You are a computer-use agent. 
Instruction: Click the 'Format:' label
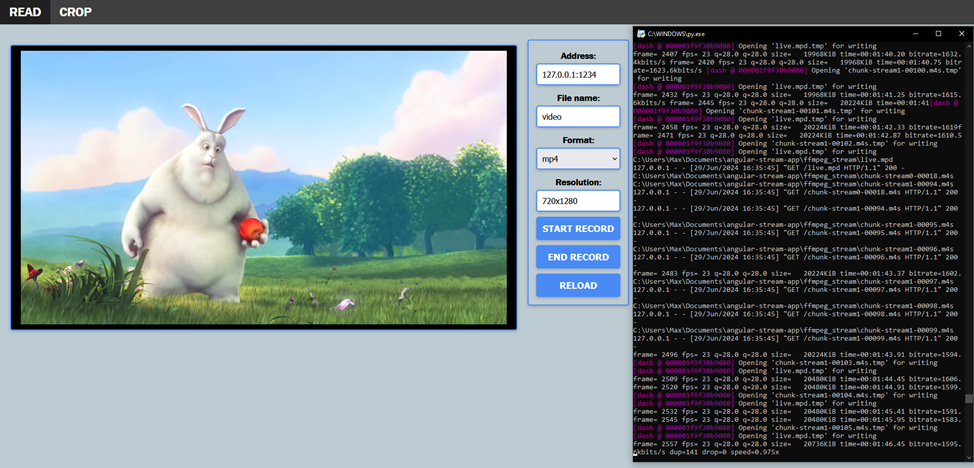[578, 140]
